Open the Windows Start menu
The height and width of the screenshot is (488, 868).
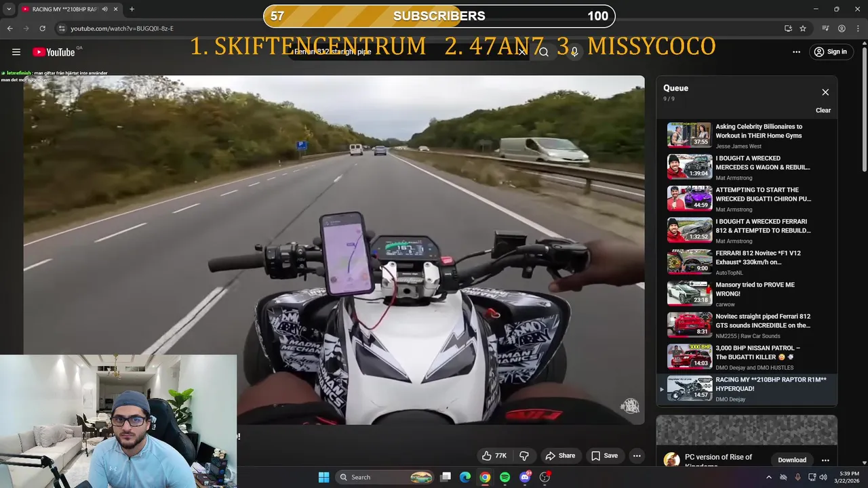pyautogui.click(x=324, y=477)
